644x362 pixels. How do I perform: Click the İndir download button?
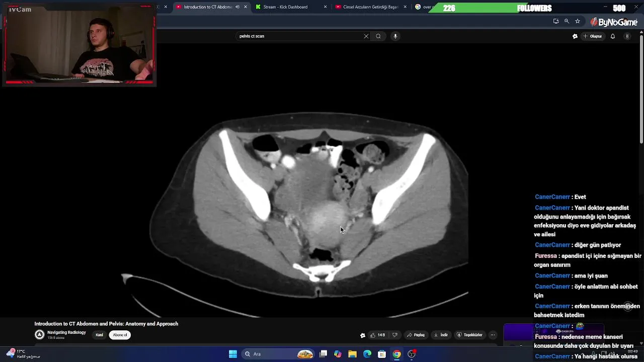click(x=441, y=335)
